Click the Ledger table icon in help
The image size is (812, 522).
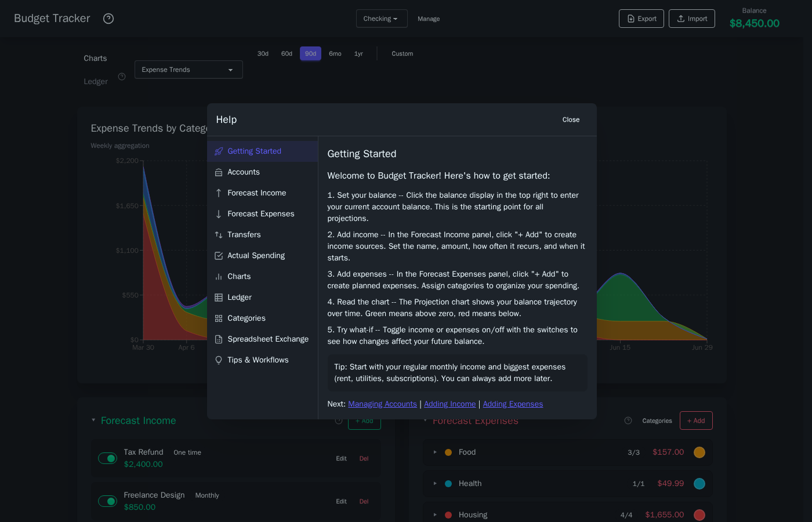click(219, 298)
